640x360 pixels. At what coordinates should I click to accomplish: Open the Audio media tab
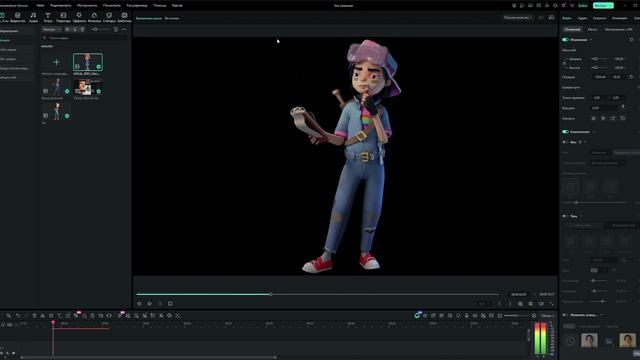(33, 17)
